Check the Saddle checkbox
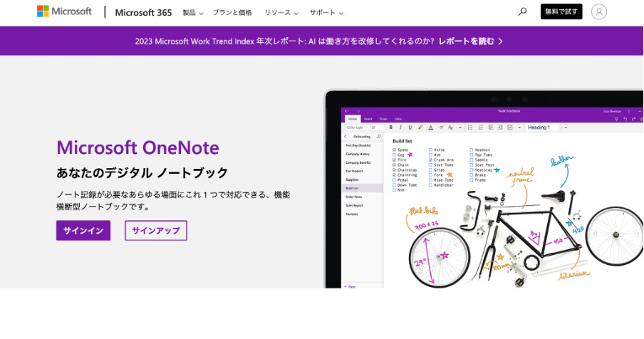644x339 pixels. pyautogui.click(x=472, y=160)
